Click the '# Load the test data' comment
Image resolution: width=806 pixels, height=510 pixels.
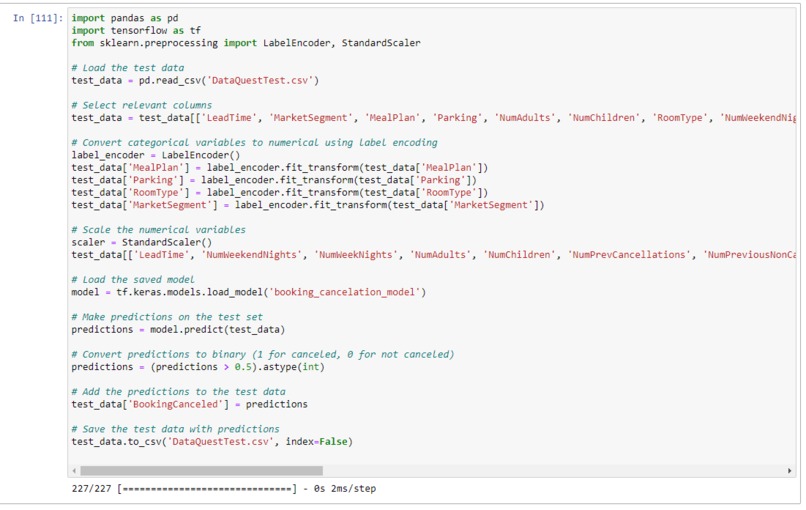click(x=127, y=68)
